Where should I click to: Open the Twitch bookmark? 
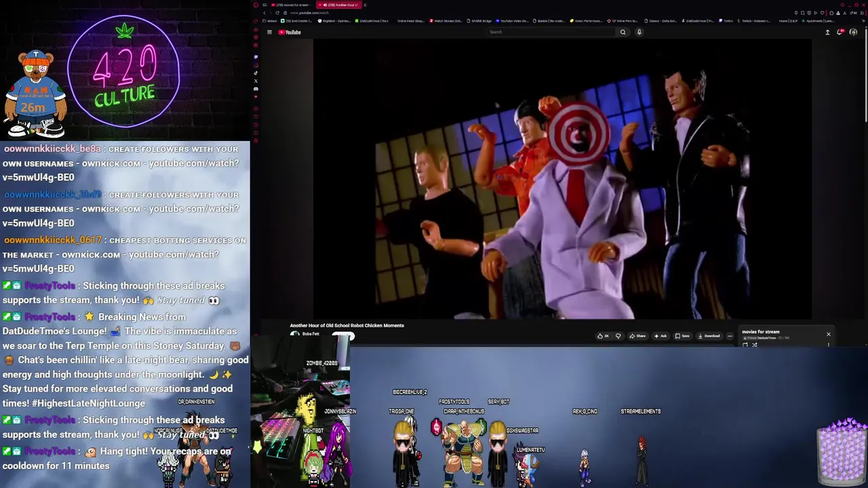pos(726,21)
